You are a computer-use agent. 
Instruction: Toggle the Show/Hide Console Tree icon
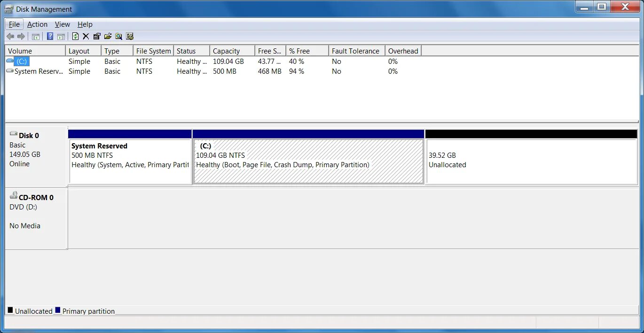pos(35,37)
